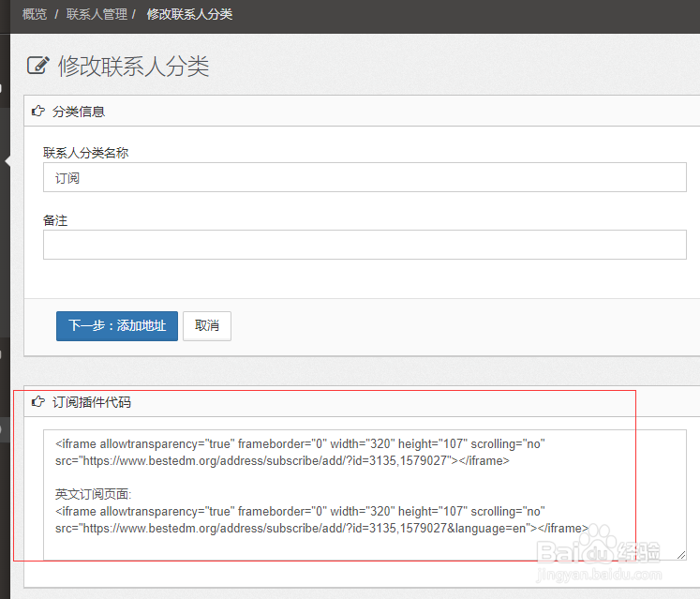Click the 下一步：添加地址 button
The height and width of the screenshot is (599, 700).
[117, 326]
